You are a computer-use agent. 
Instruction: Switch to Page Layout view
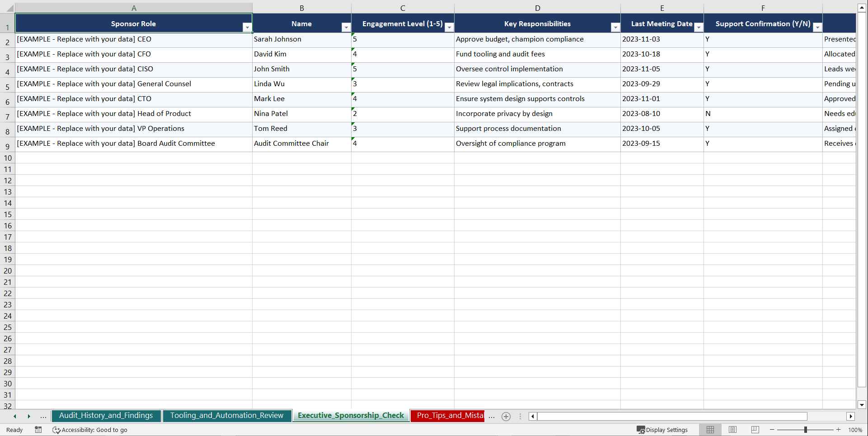[x=732, y=430]
